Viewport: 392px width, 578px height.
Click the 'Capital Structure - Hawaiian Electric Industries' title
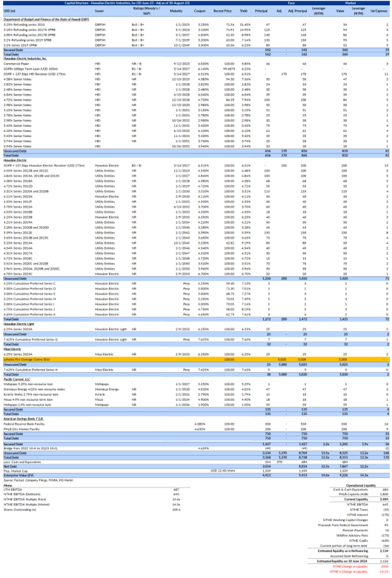pyautogui.click(x=127, y=2)
